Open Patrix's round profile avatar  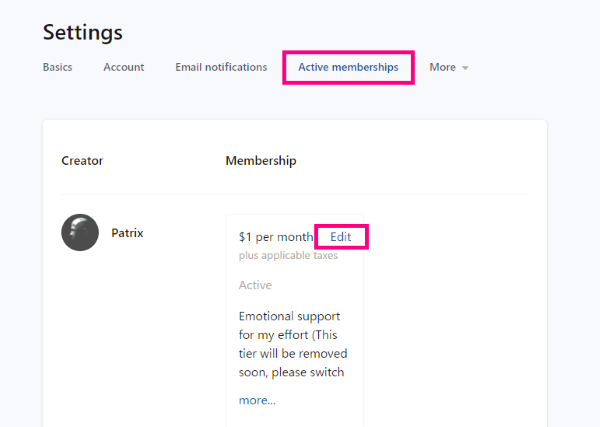click(x=80, y=232)
